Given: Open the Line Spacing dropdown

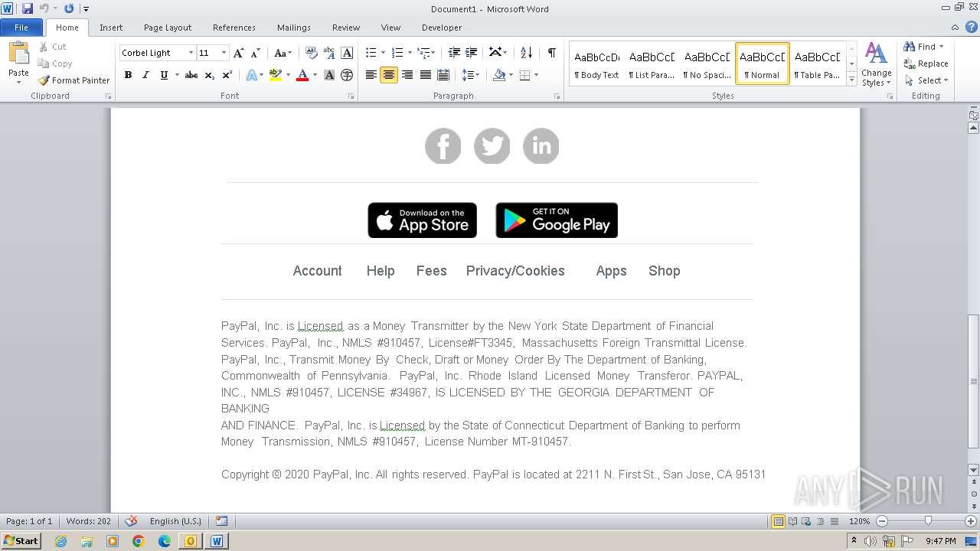Looking at the screenshot, I should point(471,75).
